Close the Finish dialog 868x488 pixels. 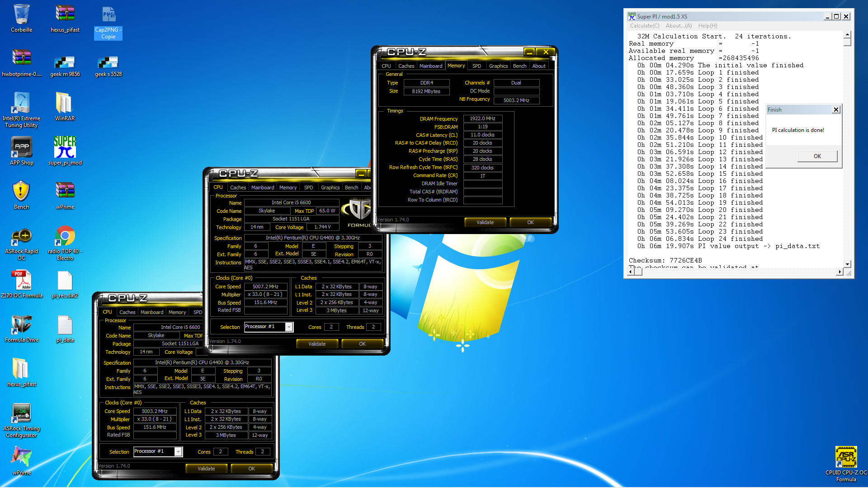(836, 110)
